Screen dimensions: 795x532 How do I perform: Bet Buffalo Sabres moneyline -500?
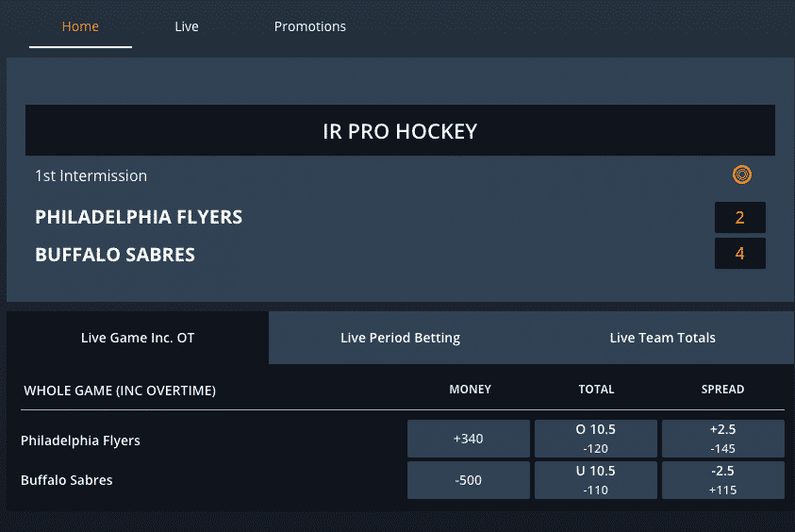click(x=469, y=480)
